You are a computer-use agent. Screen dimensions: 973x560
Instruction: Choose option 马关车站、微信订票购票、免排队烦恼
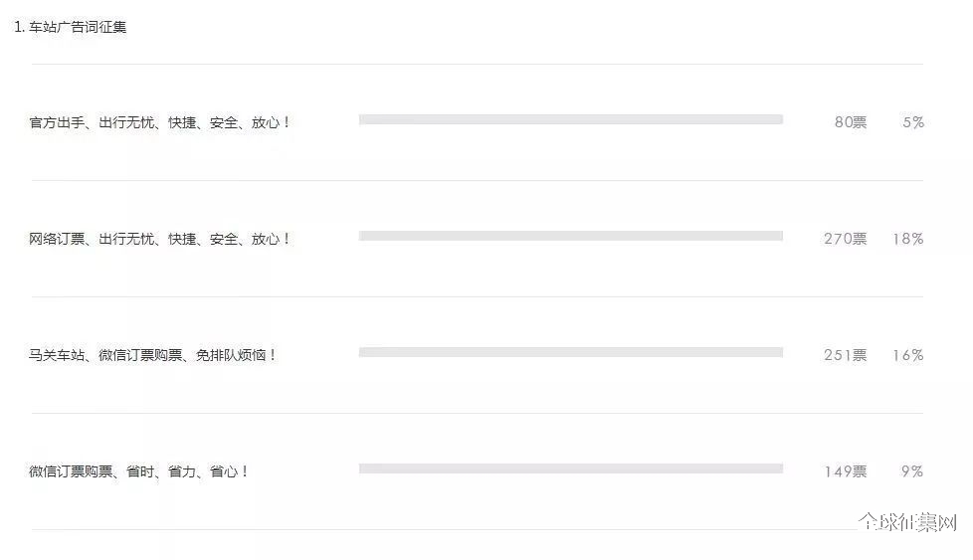click(152, 355)
